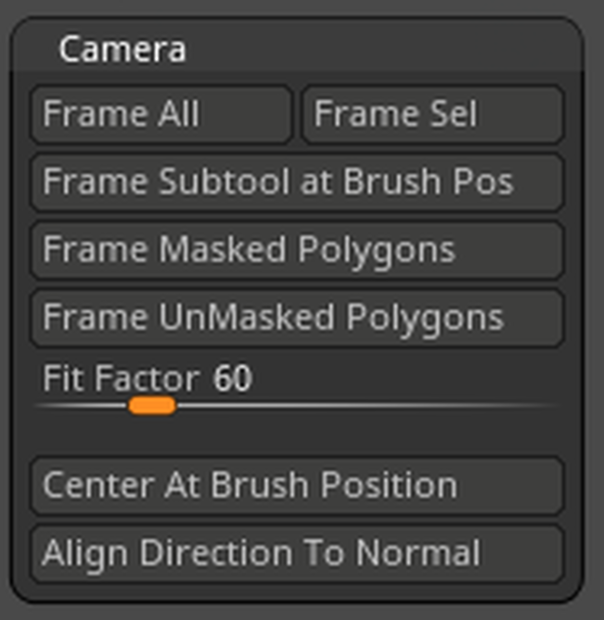Center the camera at brush position
Viewport: 604px width, 620px height.
point(297,486)
